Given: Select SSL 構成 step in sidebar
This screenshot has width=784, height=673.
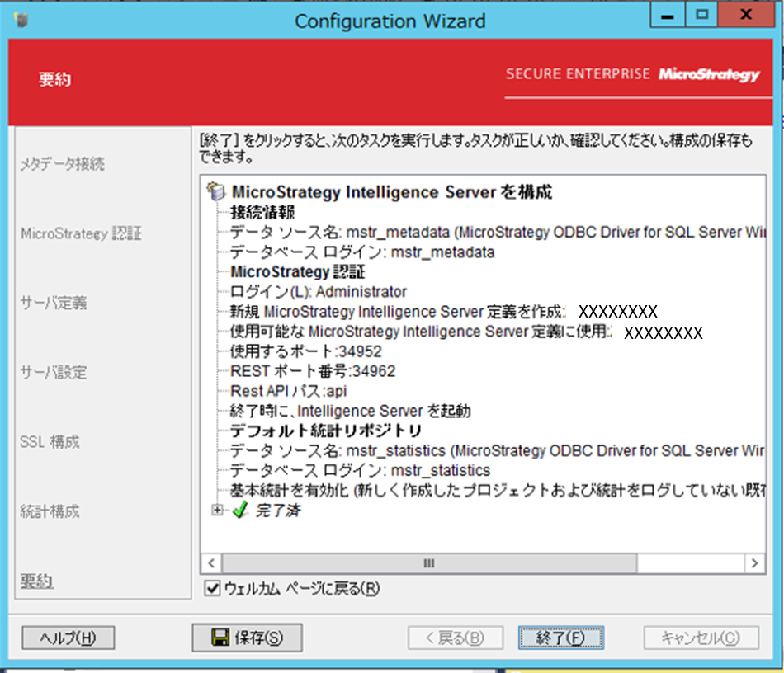Looking at the screenshot, I should point(50,442).
